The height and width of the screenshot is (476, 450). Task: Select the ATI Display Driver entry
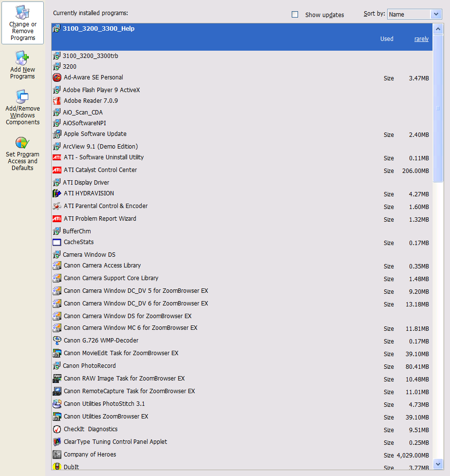click(242, 182)
